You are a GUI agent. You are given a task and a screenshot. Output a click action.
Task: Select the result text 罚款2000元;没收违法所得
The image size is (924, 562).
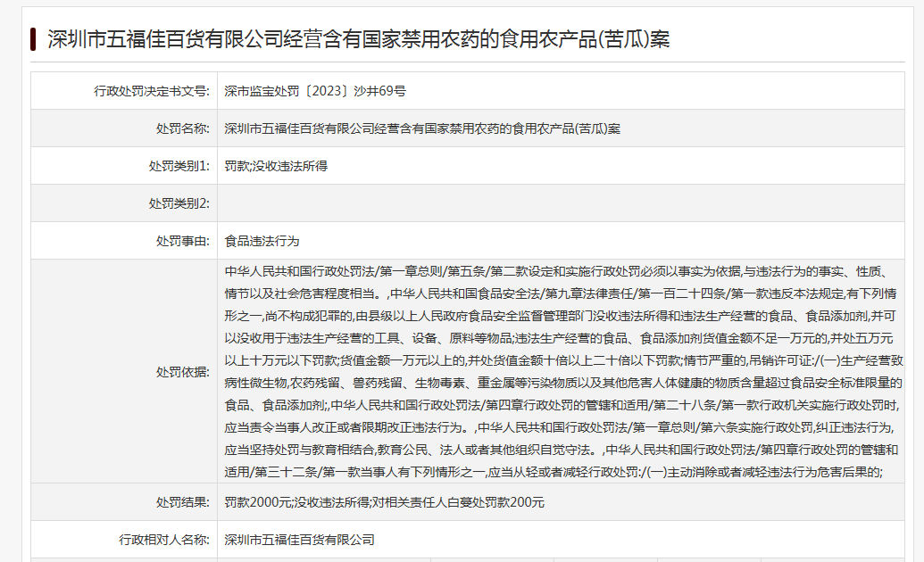coord(297,502)
